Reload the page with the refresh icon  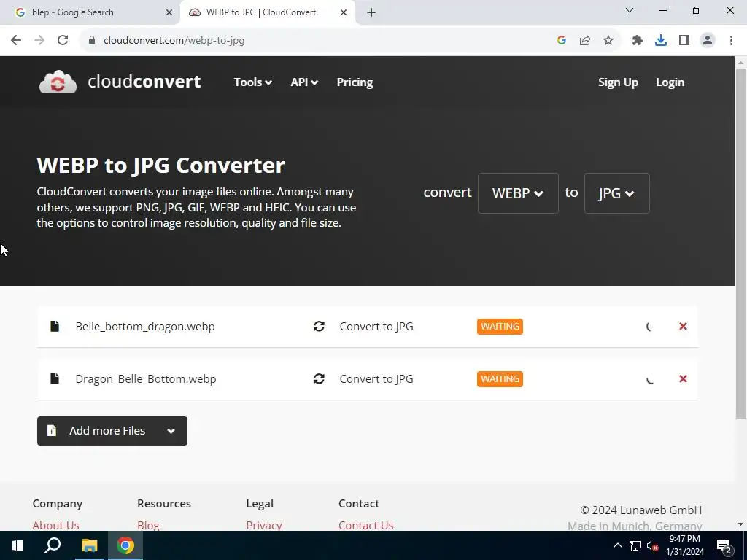coord(63,40)
